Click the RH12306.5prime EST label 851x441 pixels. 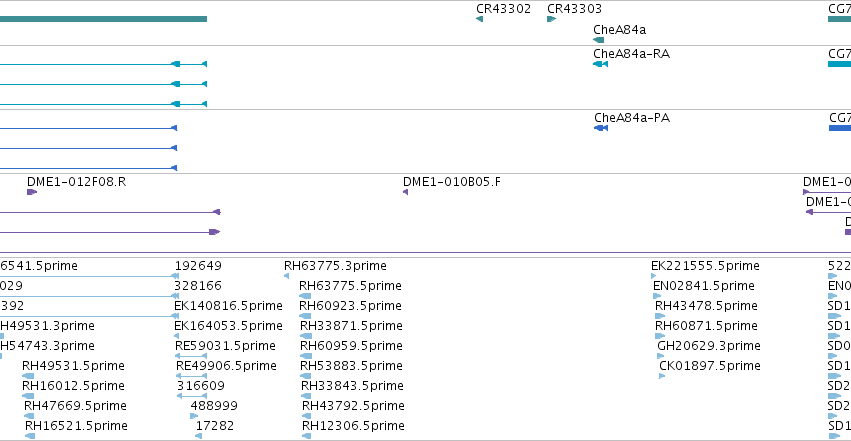(353, 426)
